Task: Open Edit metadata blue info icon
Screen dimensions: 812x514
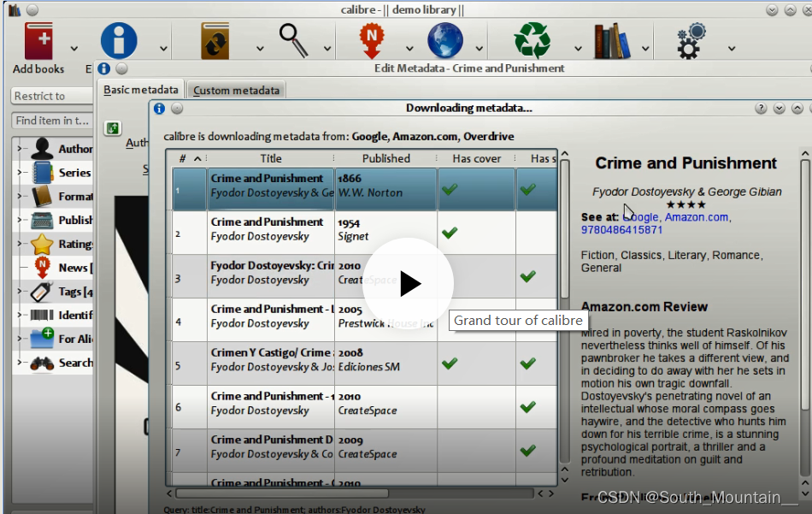Action: (119, 40)
